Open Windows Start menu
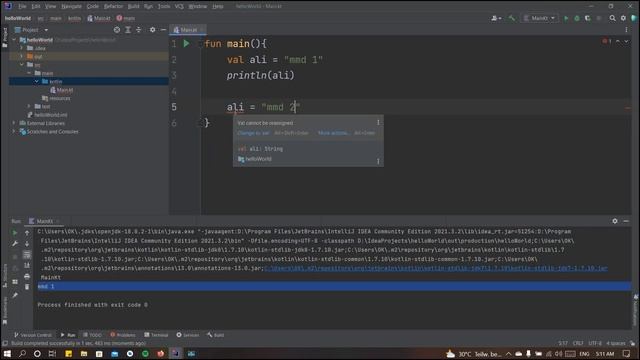640x360 pixels. [x=7, y=353]
